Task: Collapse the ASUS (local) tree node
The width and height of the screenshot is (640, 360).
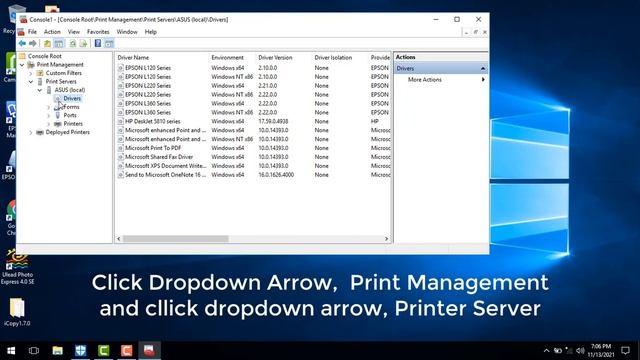Action: pyautogui.click(x=40, y=90)
